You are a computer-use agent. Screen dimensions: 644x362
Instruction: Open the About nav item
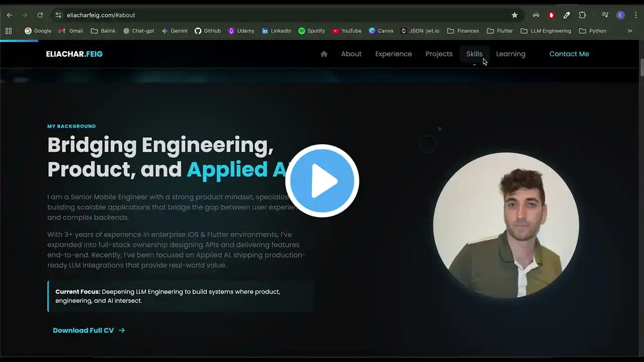(351, 54)
